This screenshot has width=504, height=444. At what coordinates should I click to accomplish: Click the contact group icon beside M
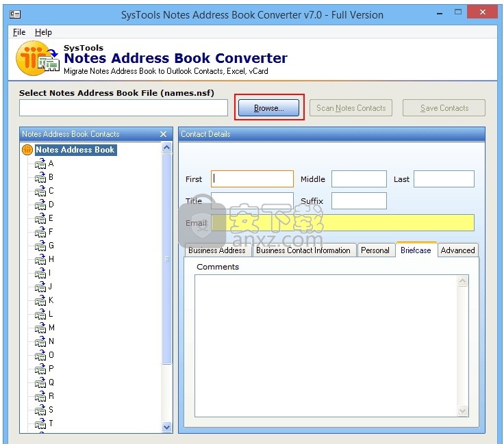point(40,328)
